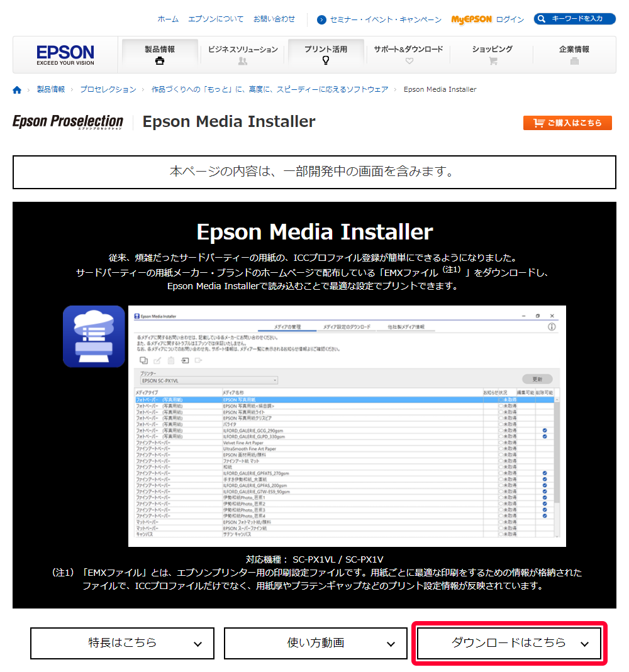Open the orange ご購入はこちら button
Screen dimensions: 629x672
point(567,123)
